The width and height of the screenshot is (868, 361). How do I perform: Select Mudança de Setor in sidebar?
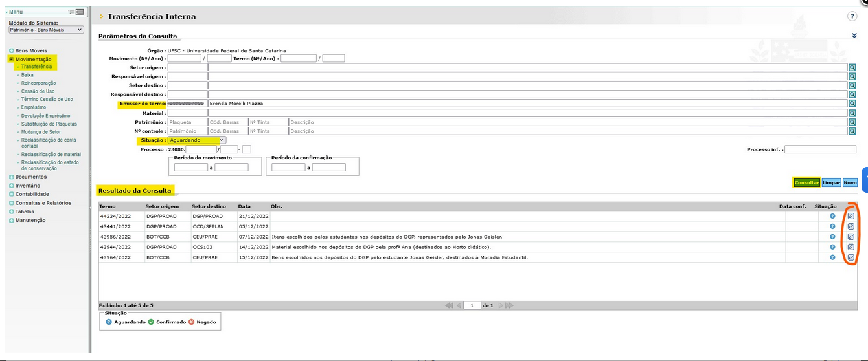(x=41, y=132)
